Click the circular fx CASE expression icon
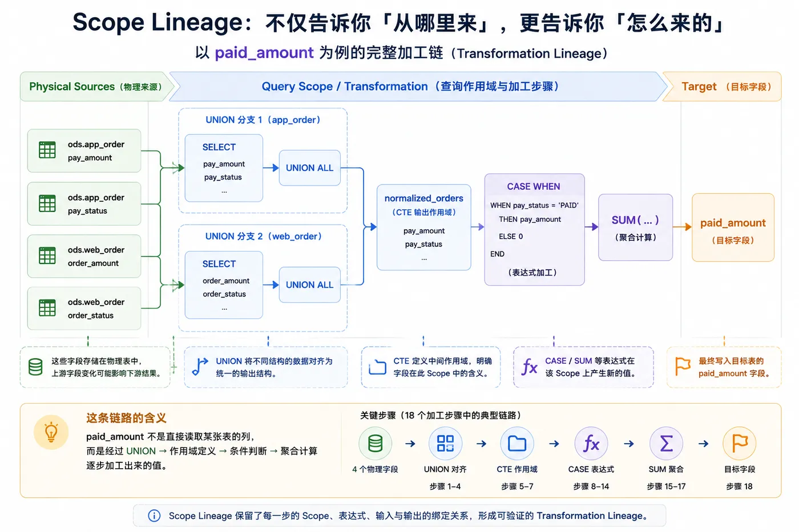The width and height of the screenshot is (799, 532). (x=591, y=444)
